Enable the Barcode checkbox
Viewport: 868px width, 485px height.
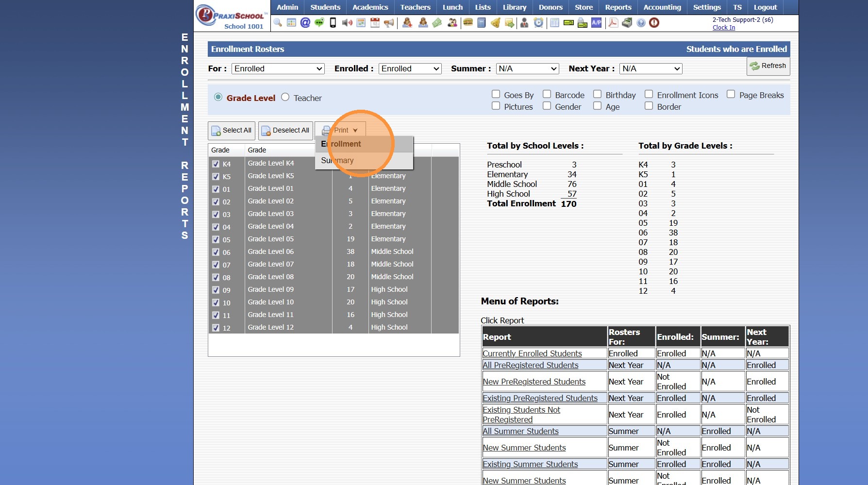tap(547, 94)
